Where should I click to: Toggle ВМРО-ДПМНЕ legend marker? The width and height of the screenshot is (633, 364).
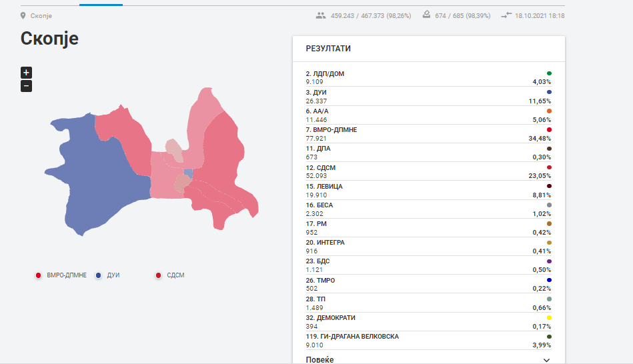(x=39, y=275)
